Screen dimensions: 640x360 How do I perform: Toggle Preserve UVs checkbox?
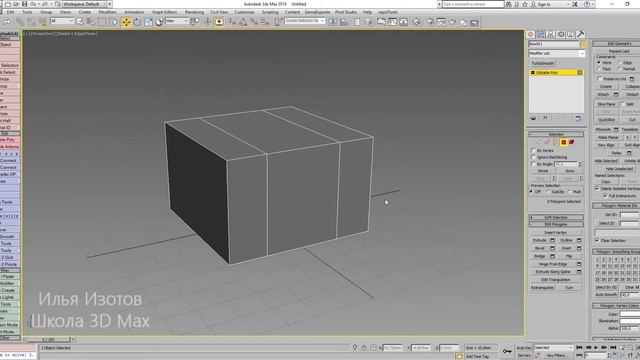[600, 78]
